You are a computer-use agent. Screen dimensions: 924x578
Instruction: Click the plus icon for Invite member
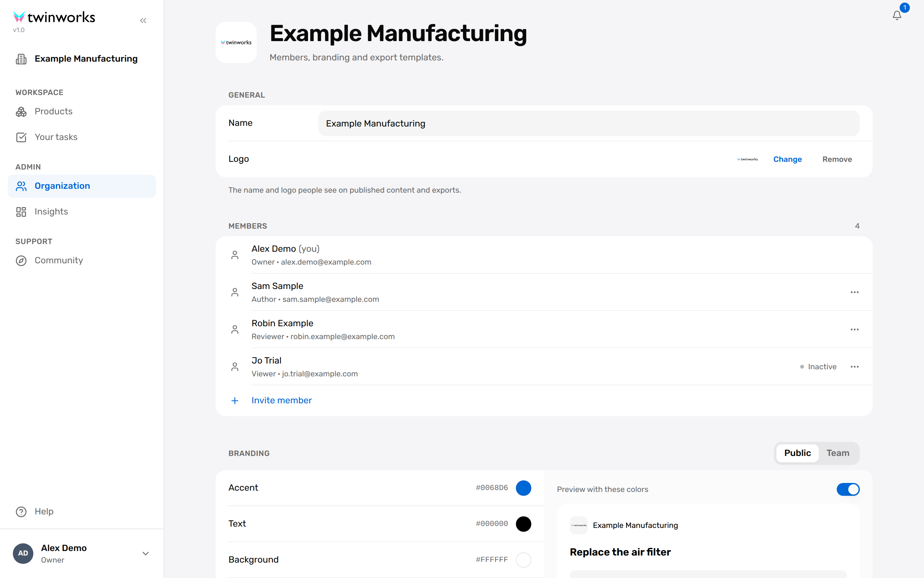pyautogui.click(x=235, y=401)
